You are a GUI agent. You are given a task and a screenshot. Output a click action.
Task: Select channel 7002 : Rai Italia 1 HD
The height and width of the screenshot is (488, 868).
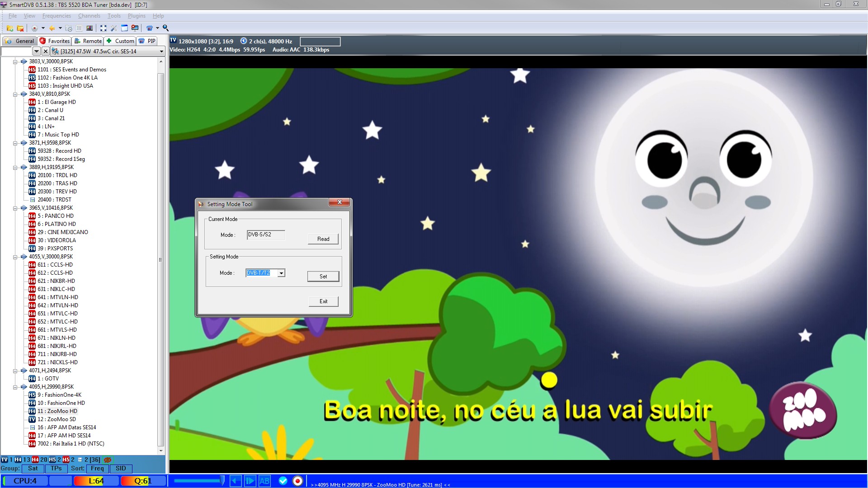click(71, 444)
